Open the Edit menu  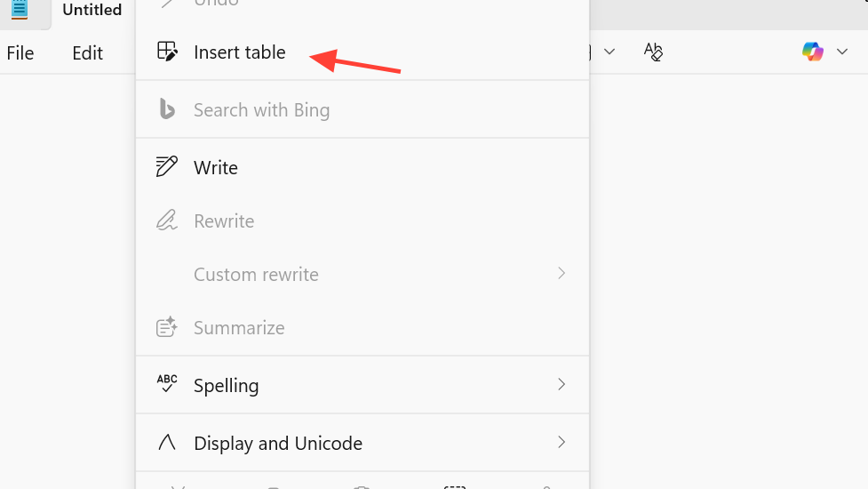point(87,52)
